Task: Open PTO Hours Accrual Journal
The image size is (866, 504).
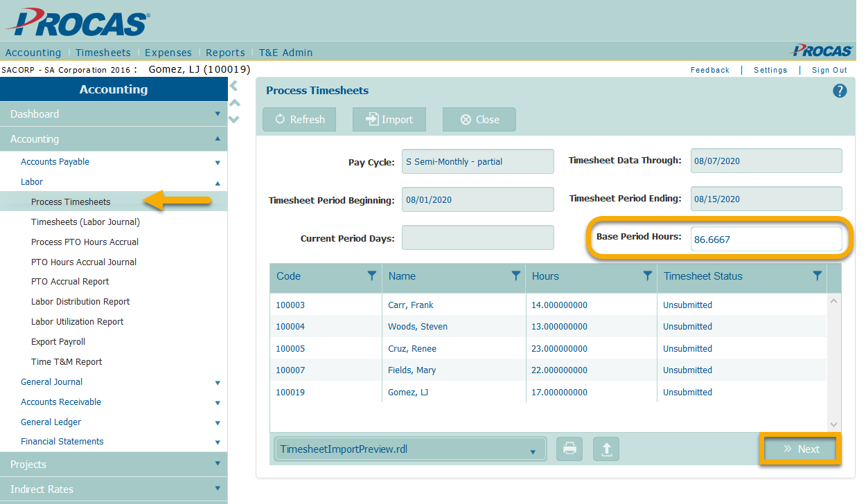Action: [x=84, y=262]
